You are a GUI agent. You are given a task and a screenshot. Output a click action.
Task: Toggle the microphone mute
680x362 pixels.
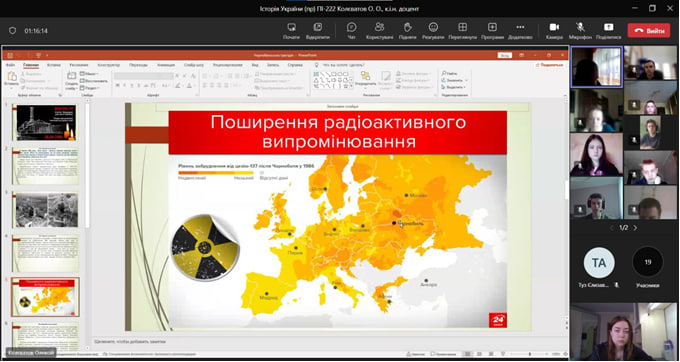tap(580, 31)
